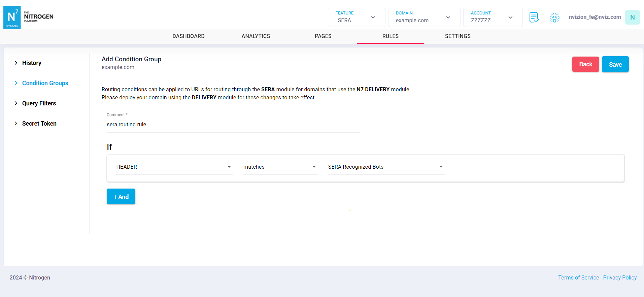This screenshot has width=644, height=297.
Task: Expand Query Filters chevron in sidebar
Action: pos(16,103)
